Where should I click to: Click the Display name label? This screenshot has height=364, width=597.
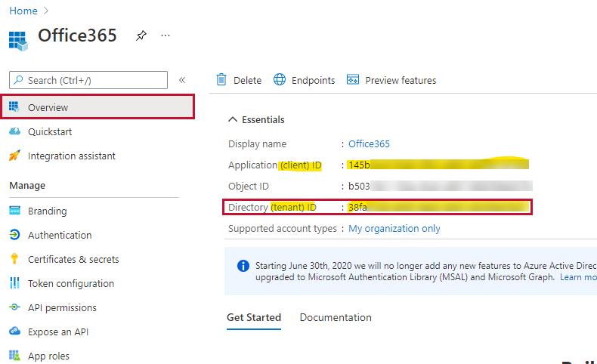pos(257,144)
